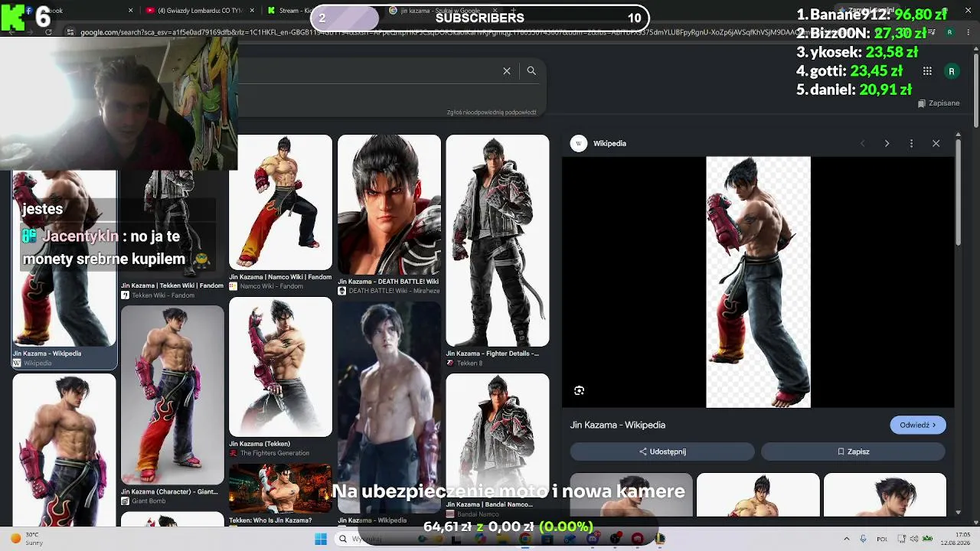
Task: Click the Zapisz save button
Action: (x=854, y=452)
